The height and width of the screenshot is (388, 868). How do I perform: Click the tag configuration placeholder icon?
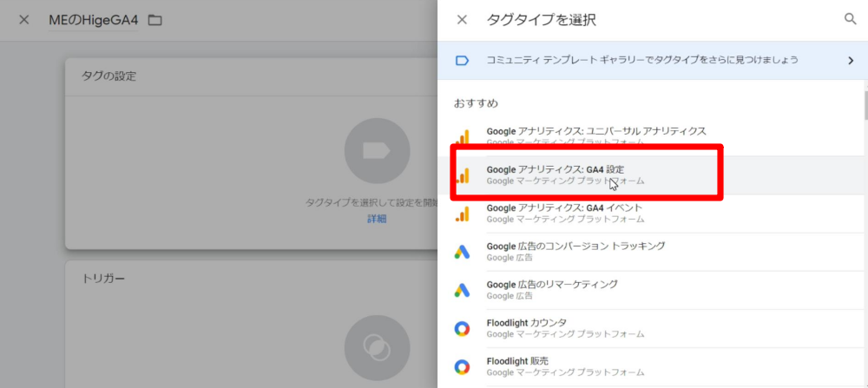[x=377, y=150]
